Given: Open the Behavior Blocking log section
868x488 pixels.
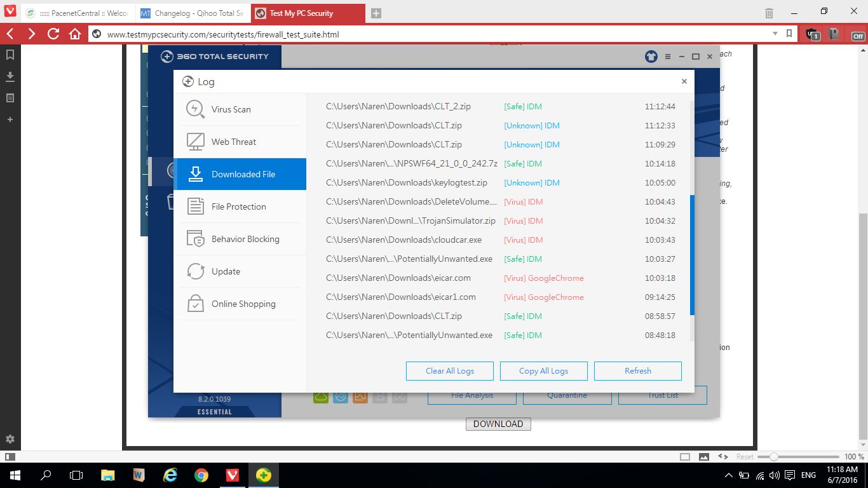Looking at the screenshot, I should click(x=240, y=239).
